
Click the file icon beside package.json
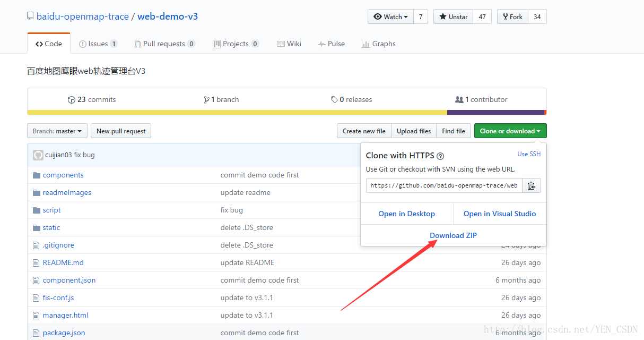(37, 333)
